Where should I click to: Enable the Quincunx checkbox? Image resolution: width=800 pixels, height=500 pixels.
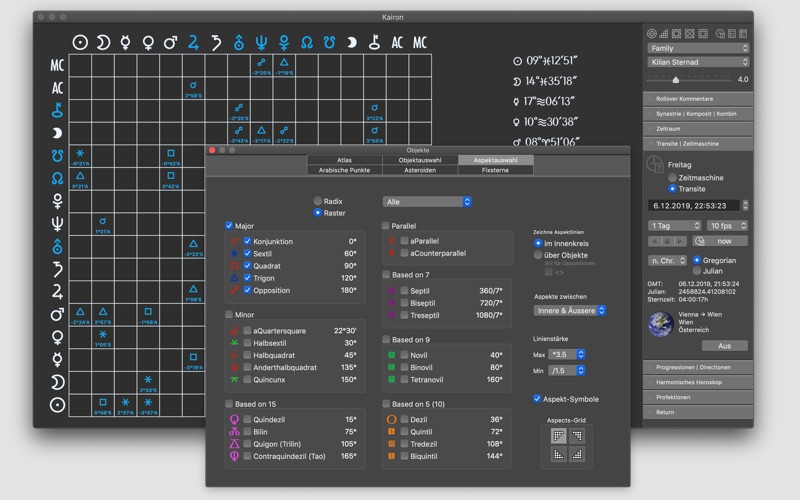247,380
